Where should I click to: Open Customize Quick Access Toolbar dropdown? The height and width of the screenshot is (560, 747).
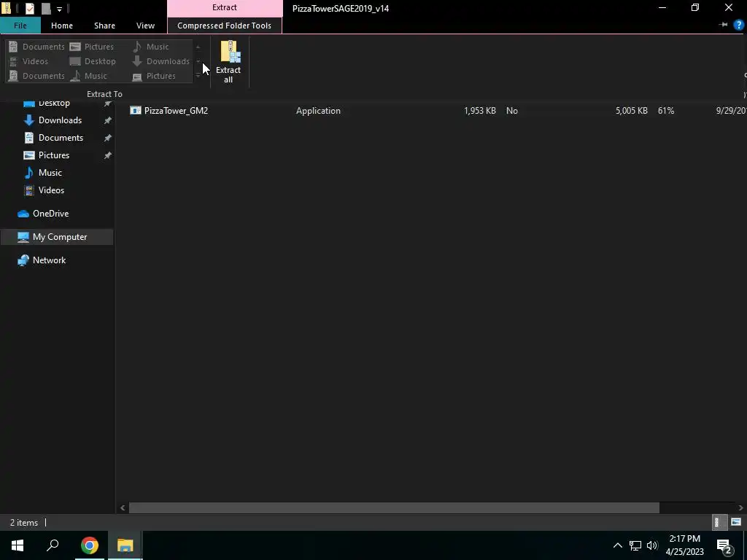[60, 9]
